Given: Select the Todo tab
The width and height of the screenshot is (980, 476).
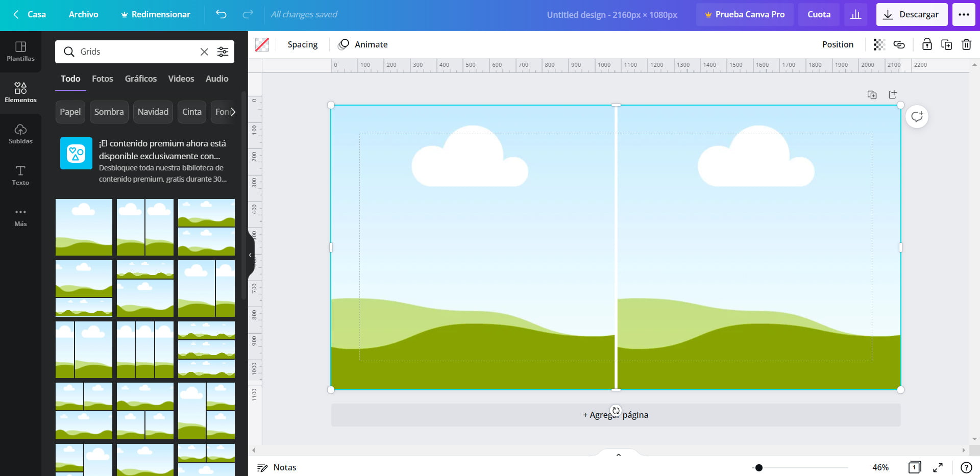Looking at the screenshot, I should click(x=70, y=79).
